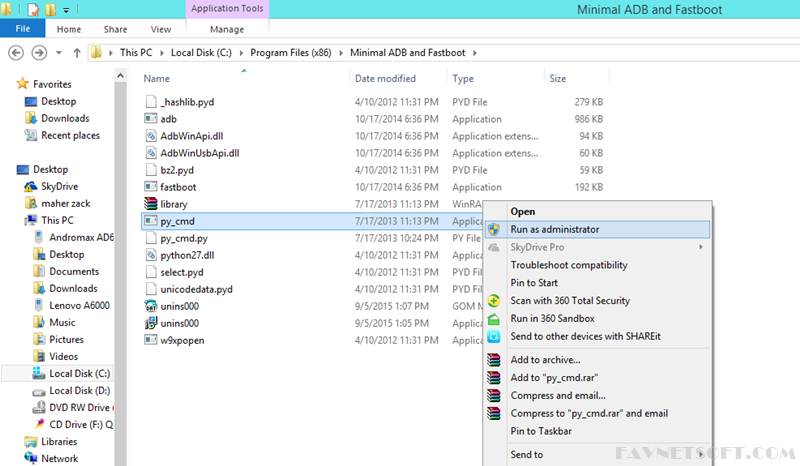Select py_cmd.py file
The image size is (800, 466).
184,238
